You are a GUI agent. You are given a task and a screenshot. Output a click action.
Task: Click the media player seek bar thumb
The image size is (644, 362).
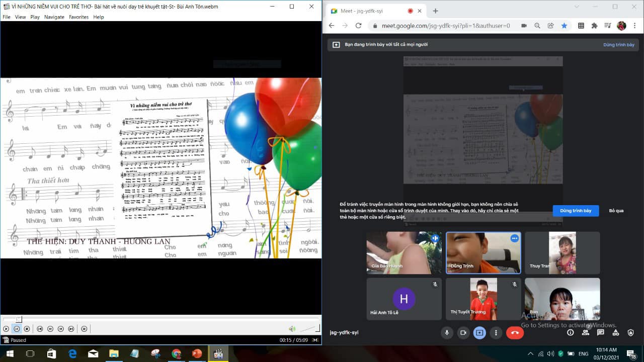[x=19, y=319]
